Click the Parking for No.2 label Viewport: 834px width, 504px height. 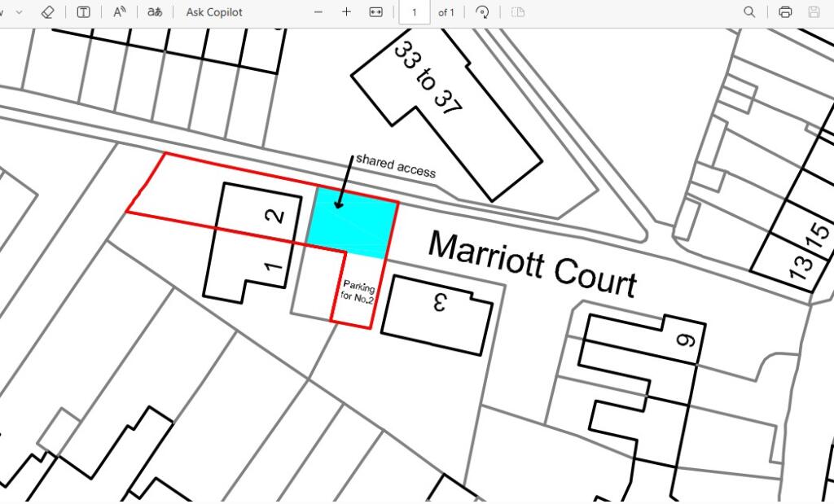pos(358,292)
